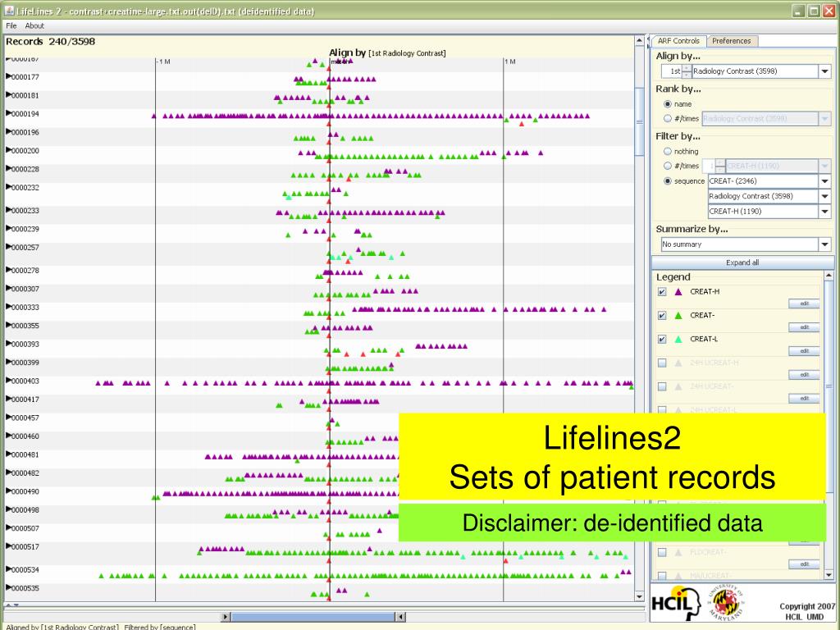Click edit button for CREAT-L legend
This screenshot has height=630, width=840.
tap(804, 351)
